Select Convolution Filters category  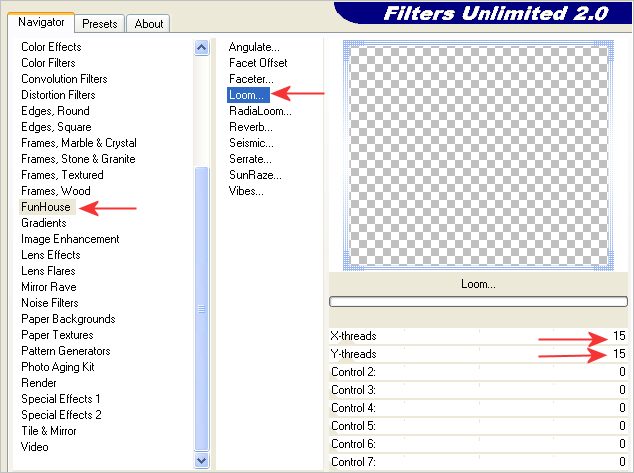(x=64, y=79)
